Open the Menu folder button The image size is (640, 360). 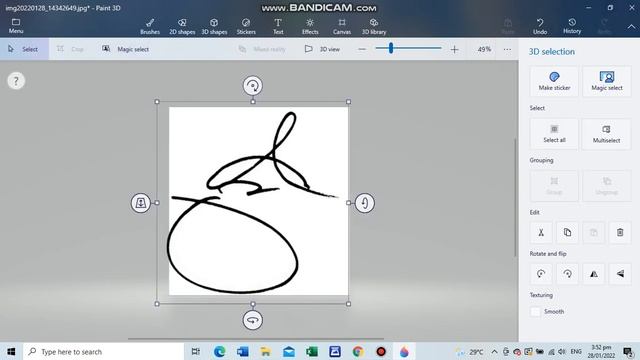(x=16, y=26)
